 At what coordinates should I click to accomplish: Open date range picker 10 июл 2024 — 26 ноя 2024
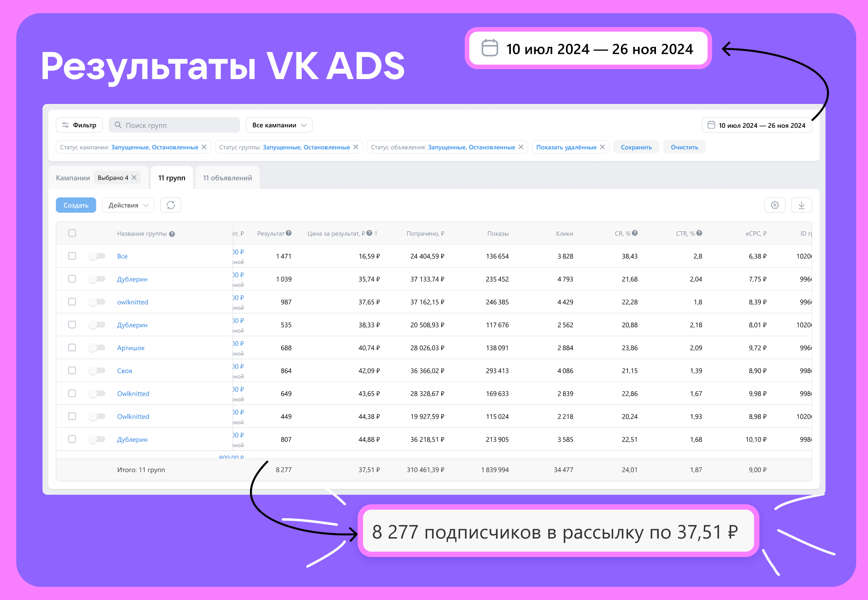pyautogui.click(x=756, y=125)
